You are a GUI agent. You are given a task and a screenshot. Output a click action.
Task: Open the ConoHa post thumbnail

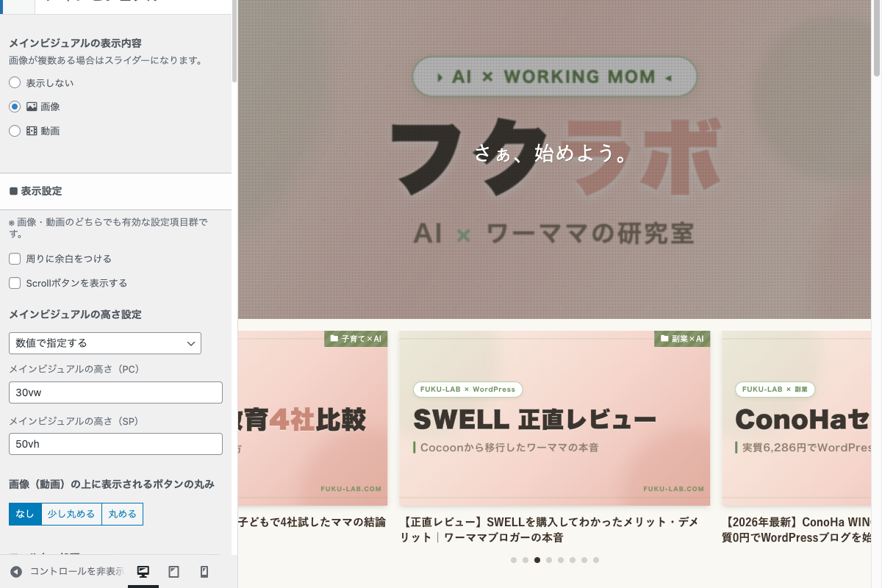click(x=797, y=418)
